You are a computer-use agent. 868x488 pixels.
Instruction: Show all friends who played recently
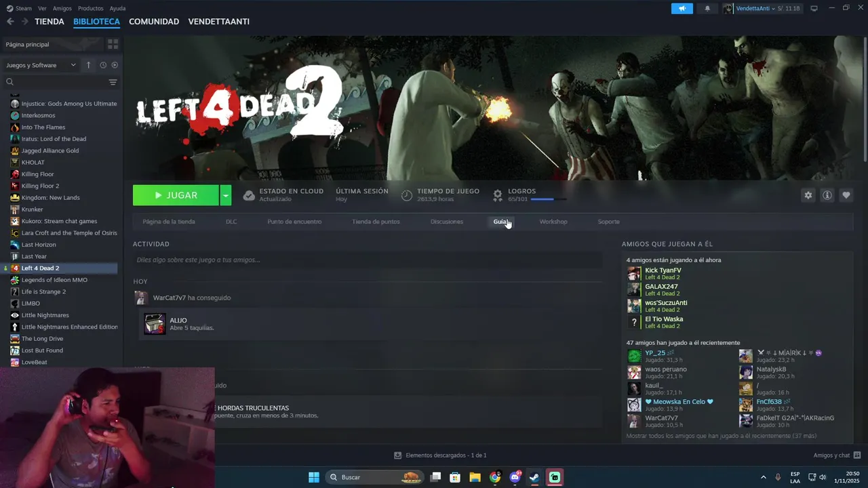point(721,436)
